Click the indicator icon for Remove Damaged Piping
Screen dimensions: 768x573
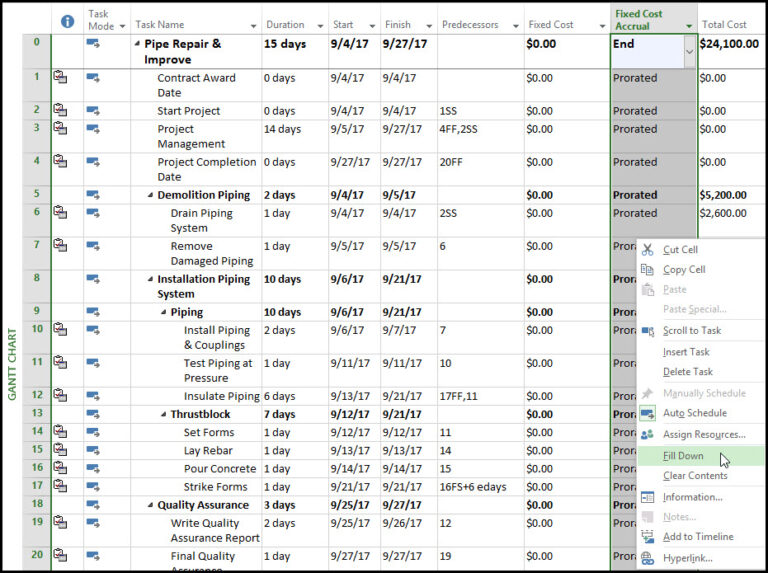[60, 245]
